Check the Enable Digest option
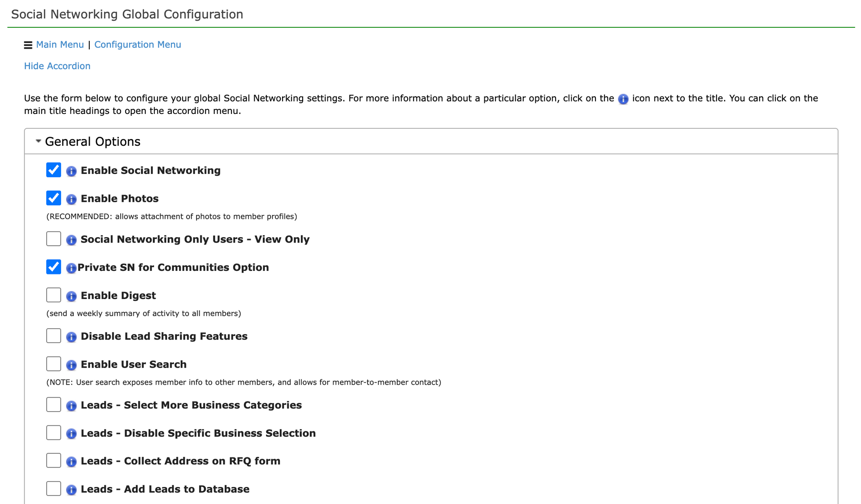The image size is (861, 504). [x=53, y=295]
